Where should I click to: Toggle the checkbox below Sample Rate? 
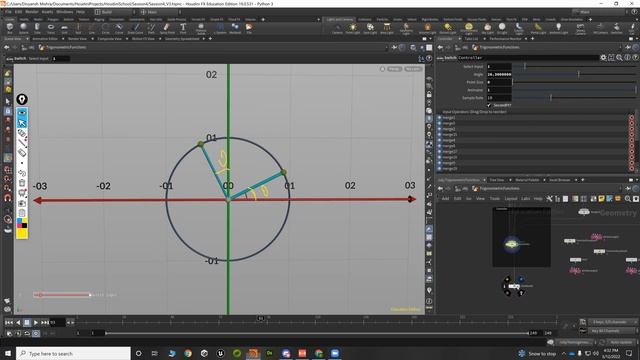pos(489,105)
